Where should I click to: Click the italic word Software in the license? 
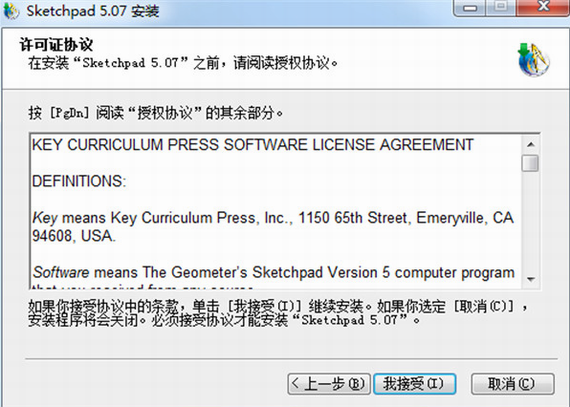(61, 272)
